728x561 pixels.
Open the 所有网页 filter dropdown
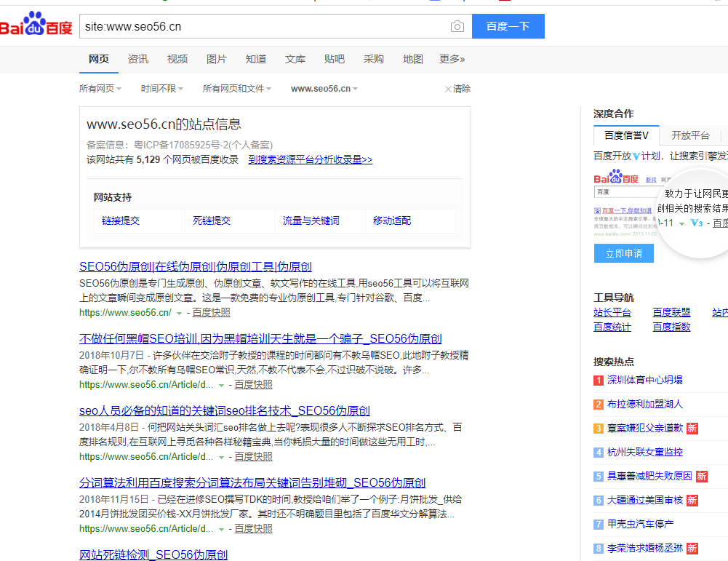tap(100, 89)
